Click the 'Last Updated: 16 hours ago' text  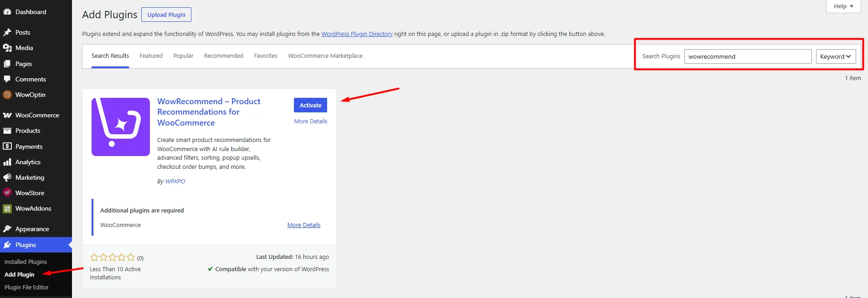click(x=293, y=257)
